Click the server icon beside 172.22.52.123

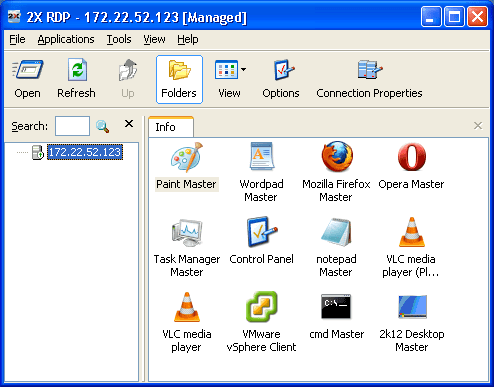[x=38, y=152]
